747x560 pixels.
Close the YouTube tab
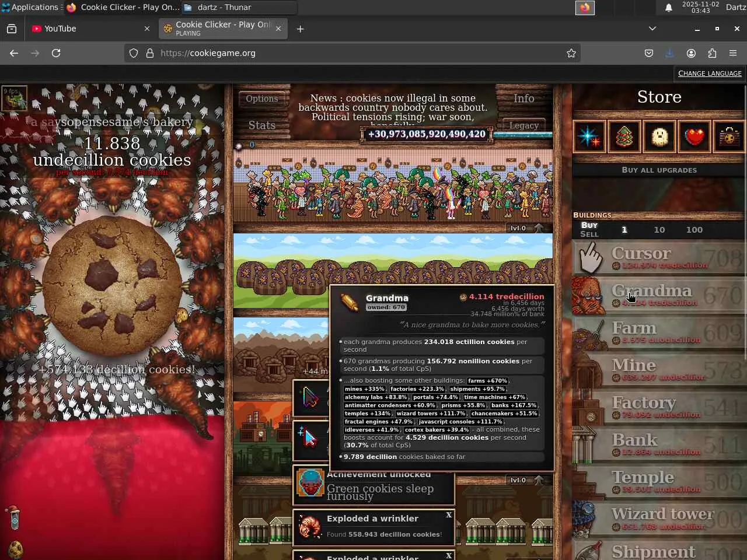[x=146, y=29]
